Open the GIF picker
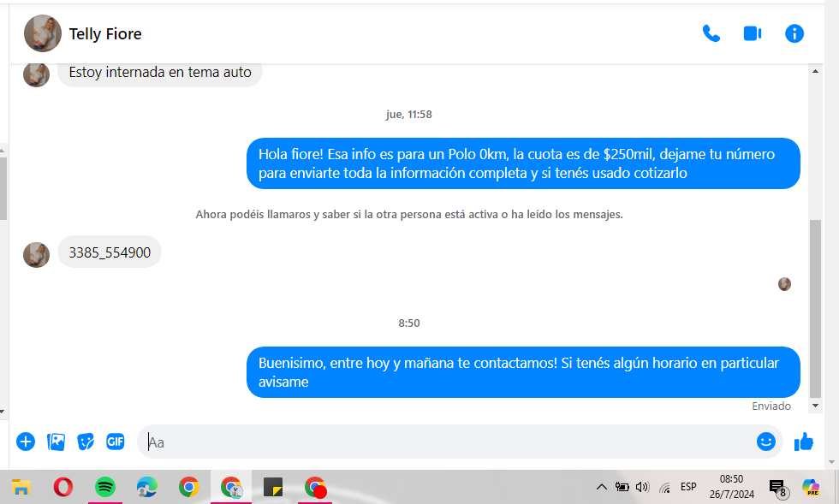Screen dimensions: 839x504 coord(115,442)
